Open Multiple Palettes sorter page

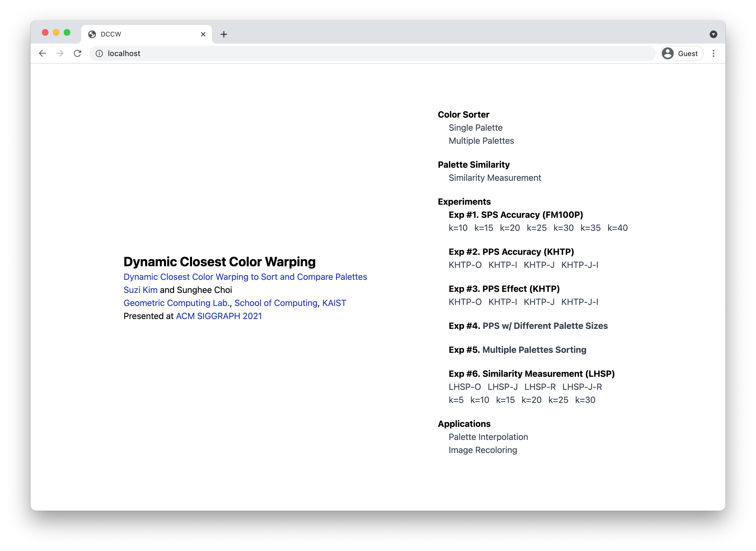pyautogui.click(x=481, y=141)
